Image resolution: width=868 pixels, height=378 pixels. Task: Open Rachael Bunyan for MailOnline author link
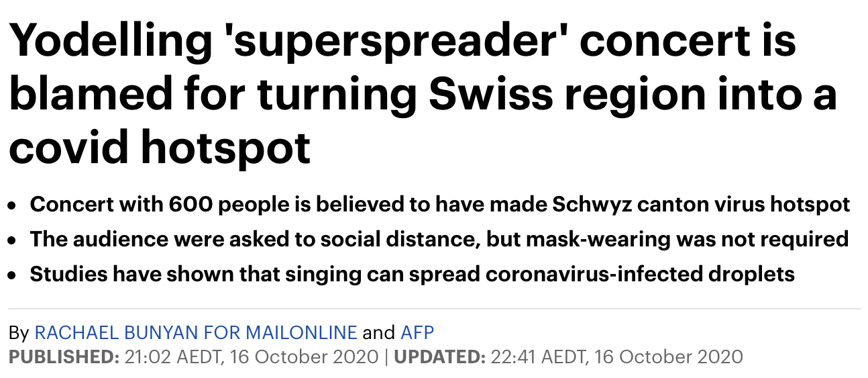click(195, 332)
